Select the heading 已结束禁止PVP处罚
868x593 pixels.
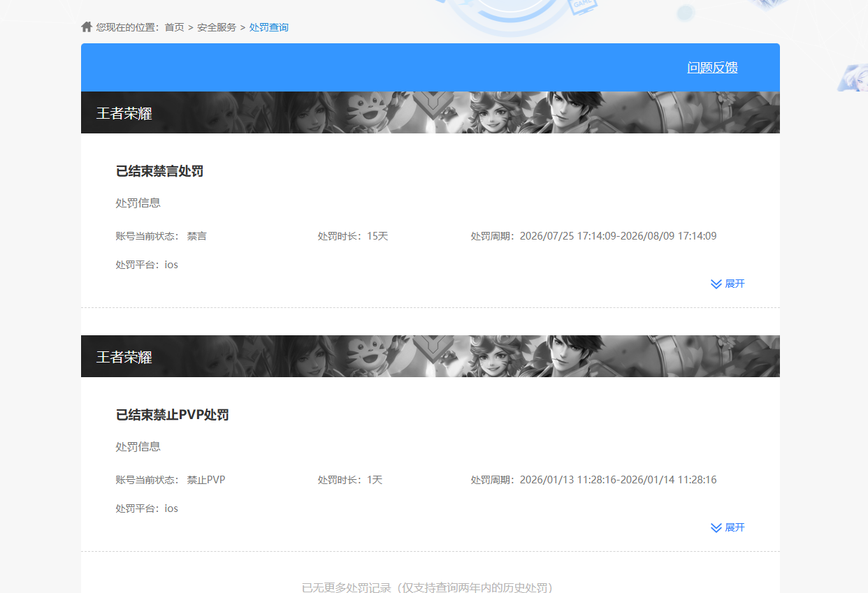pos(172,415)
